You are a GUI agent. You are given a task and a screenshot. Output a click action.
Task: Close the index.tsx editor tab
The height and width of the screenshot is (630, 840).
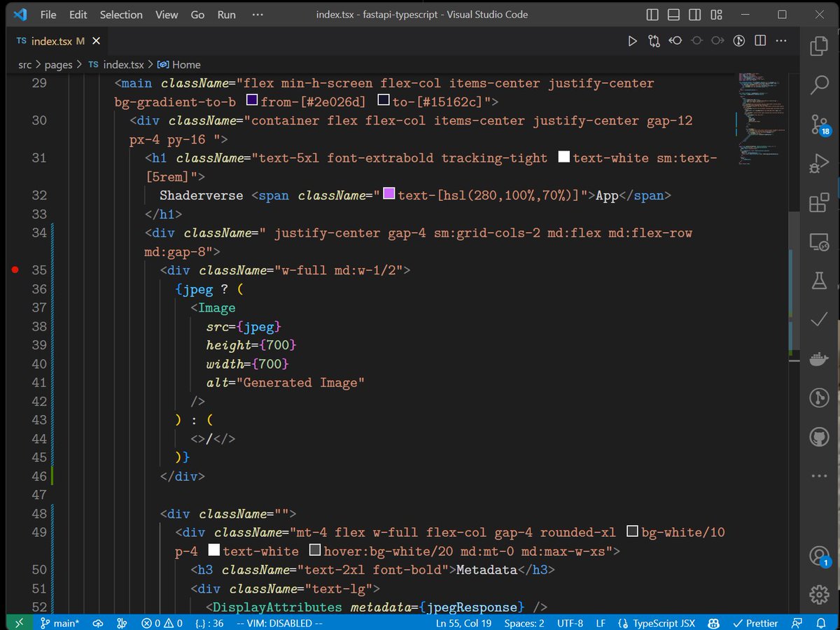96,41
